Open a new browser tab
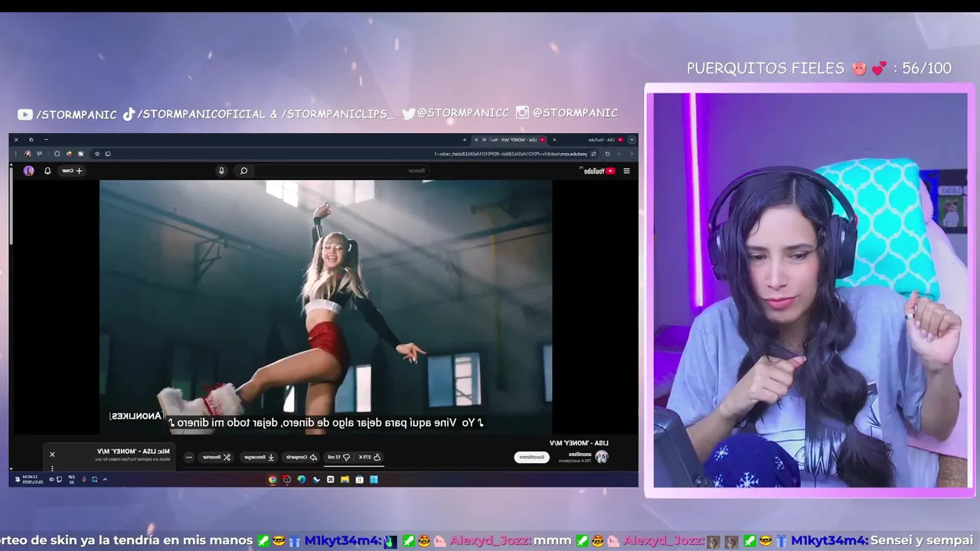 click(465, 139)
